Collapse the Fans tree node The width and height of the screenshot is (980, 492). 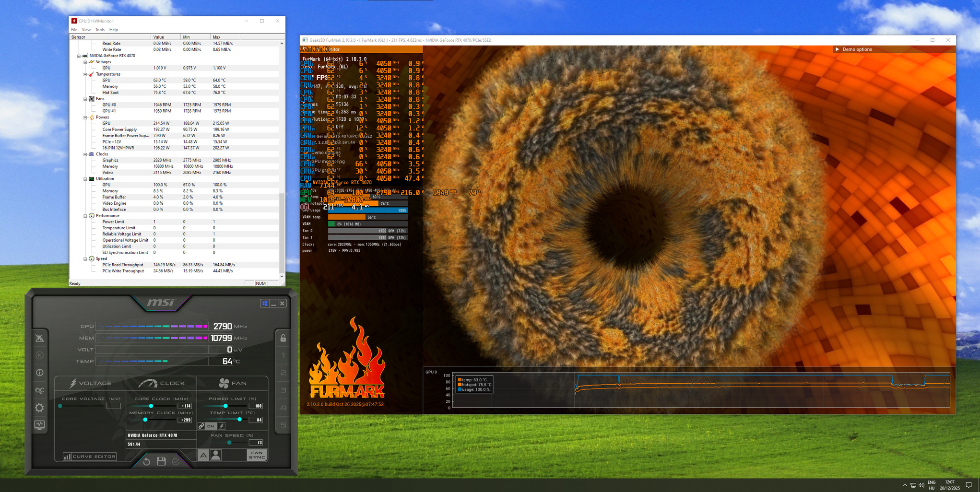click(85, 99)
